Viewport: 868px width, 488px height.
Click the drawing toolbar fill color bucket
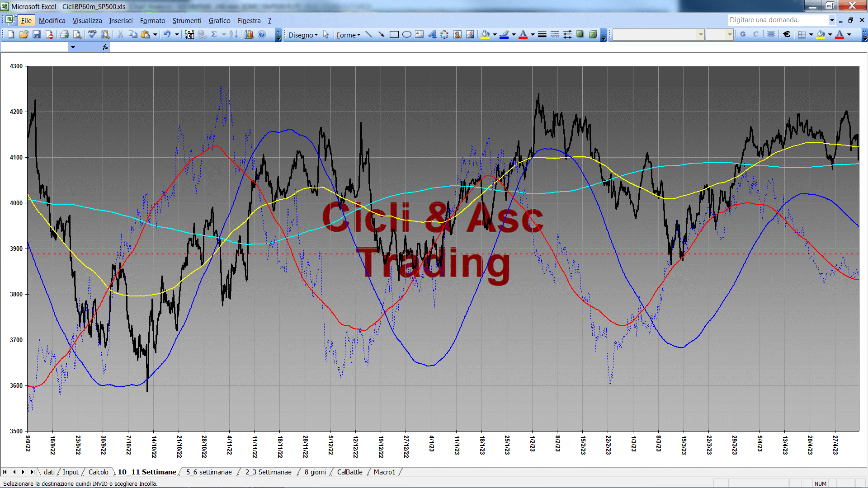click(485, 34)
